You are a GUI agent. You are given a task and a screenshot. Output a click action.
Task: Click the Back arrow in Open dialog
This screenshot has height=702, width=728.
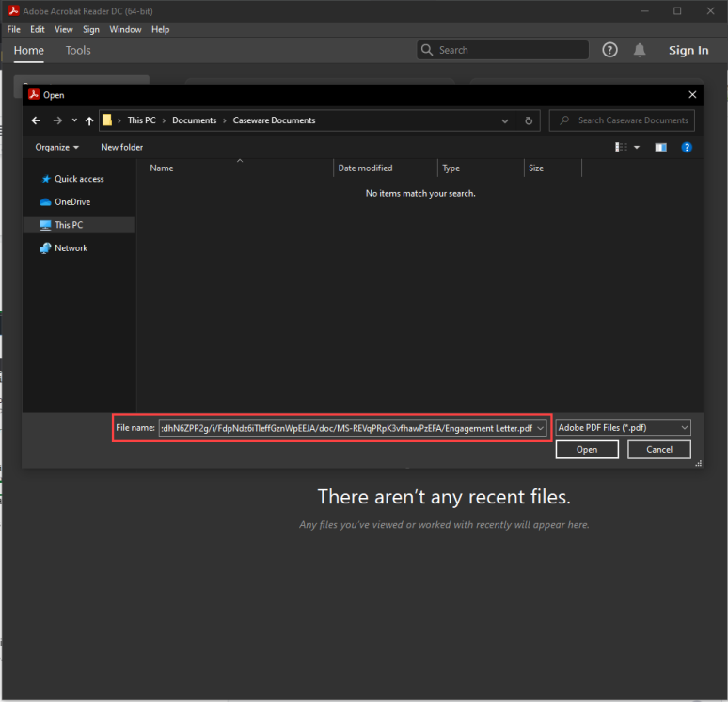[37, 120]
